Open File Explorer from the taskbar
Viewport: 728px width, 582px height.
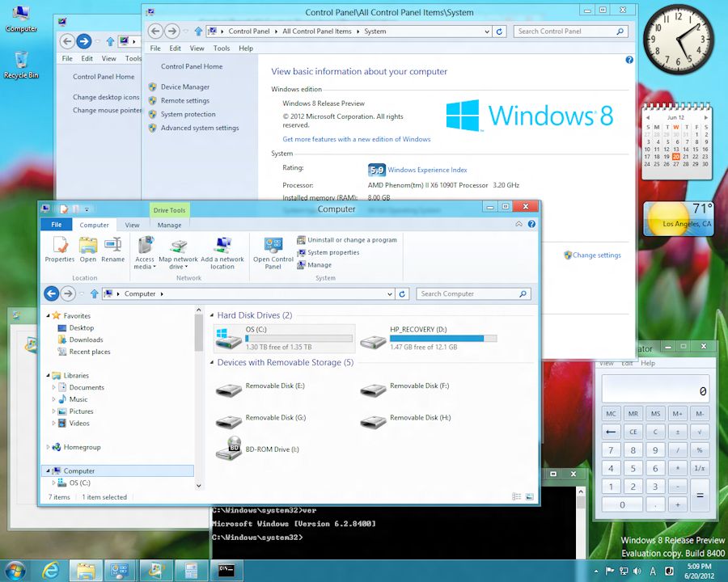pyautogui.click(x=87, y=570)
